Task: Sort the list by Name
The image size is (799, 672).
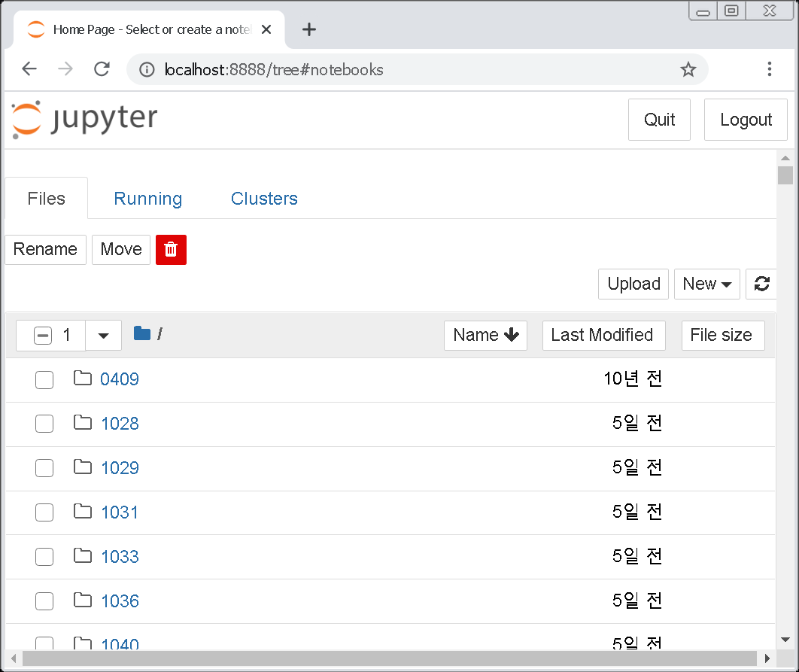Action: [485, 336]
